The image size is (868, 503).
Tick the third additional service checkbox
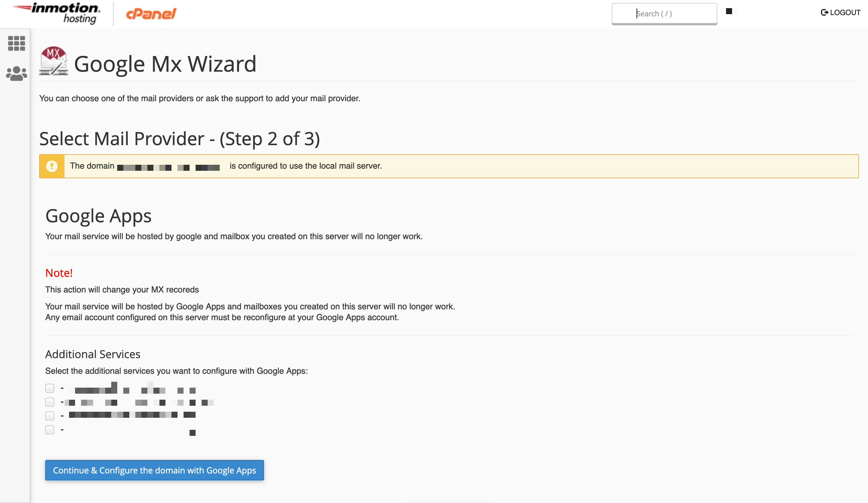50,416
